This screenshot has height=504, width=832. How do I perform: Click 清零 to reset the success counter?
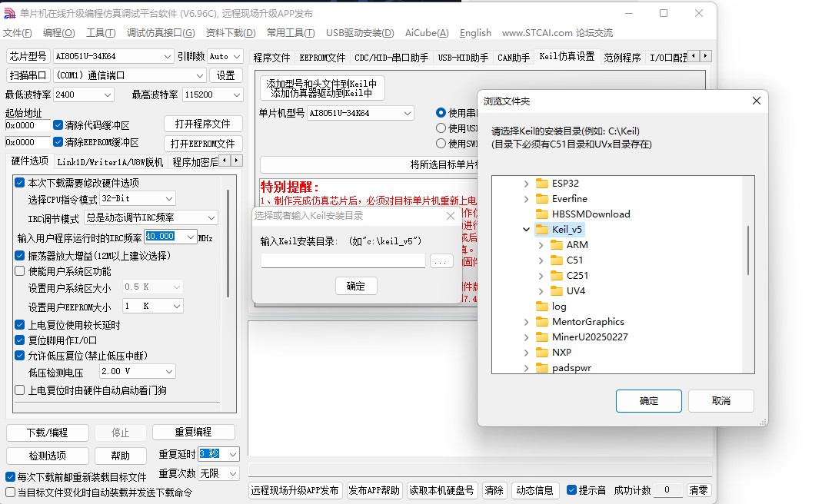[x=698, y=489]
